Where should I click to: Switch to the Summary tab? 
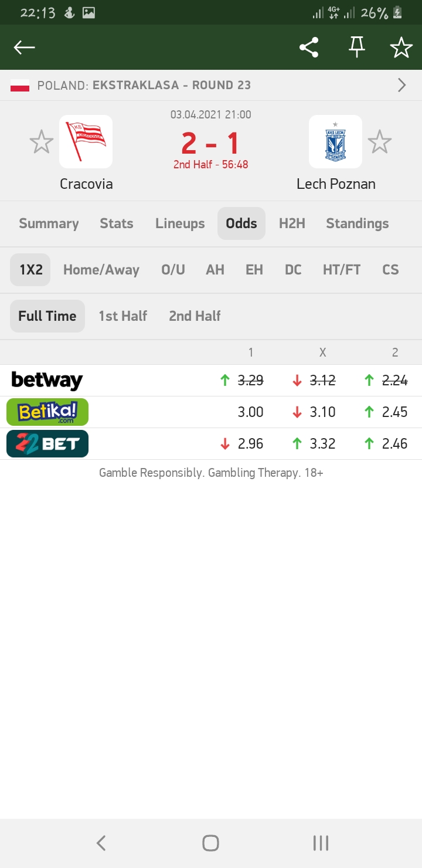(x=49, y=223)
